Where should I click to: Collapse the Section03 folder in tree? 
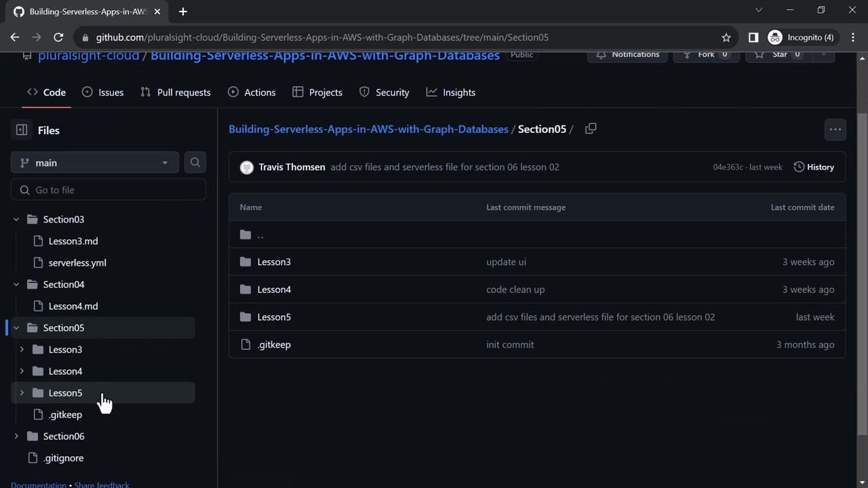(16, 220)
